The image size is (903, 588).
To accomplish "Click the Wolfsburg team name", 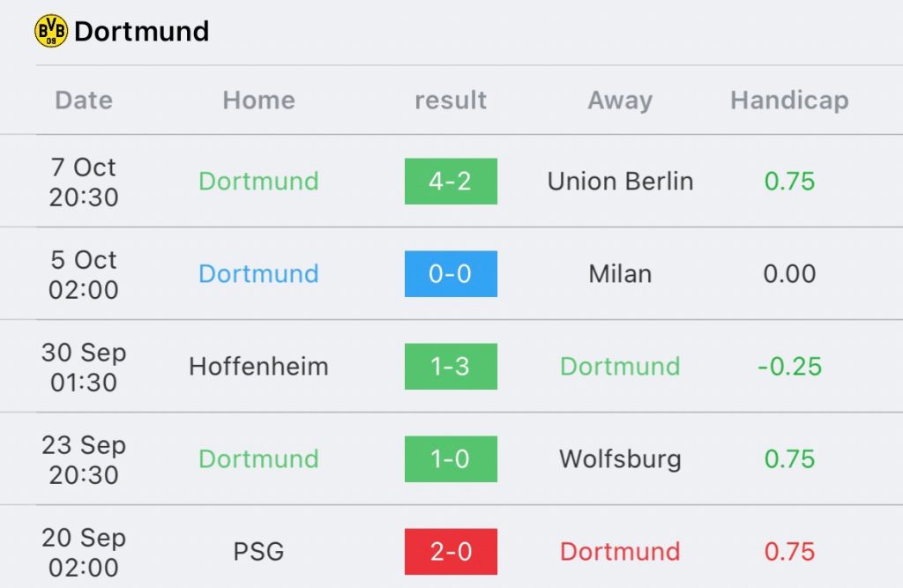I will click(620, 459).
